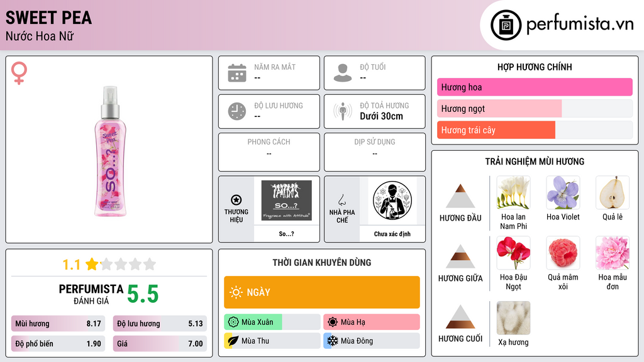Click the Mùa Đông season bar
The image size is (644, 362).
(x=372, y=341)
